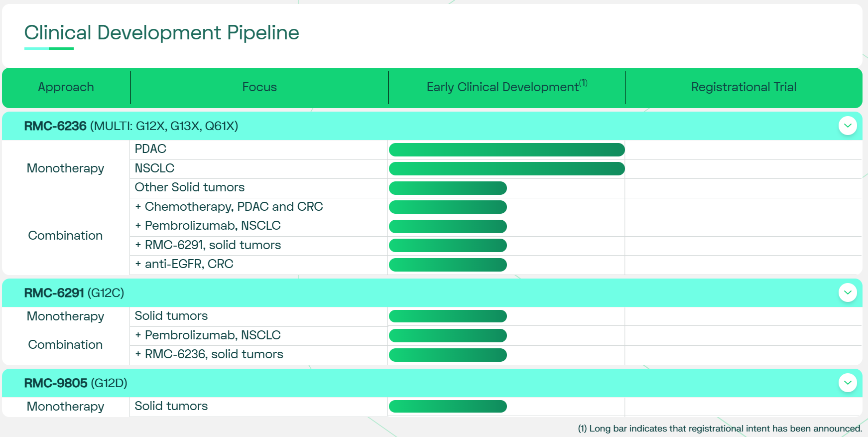Screen dimensions: 868x437
Task: Select the RMC-6236 (MULTI: G12X, G13X, Q61X) heading
Action: pos(131,126)
